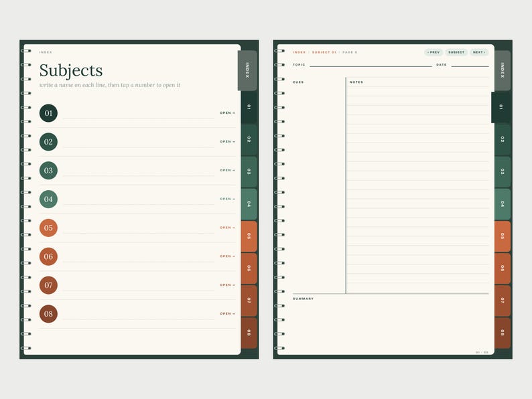Tap the 07 number circle on Subjects page
This screenshot has width=532, height=399.
48,285
